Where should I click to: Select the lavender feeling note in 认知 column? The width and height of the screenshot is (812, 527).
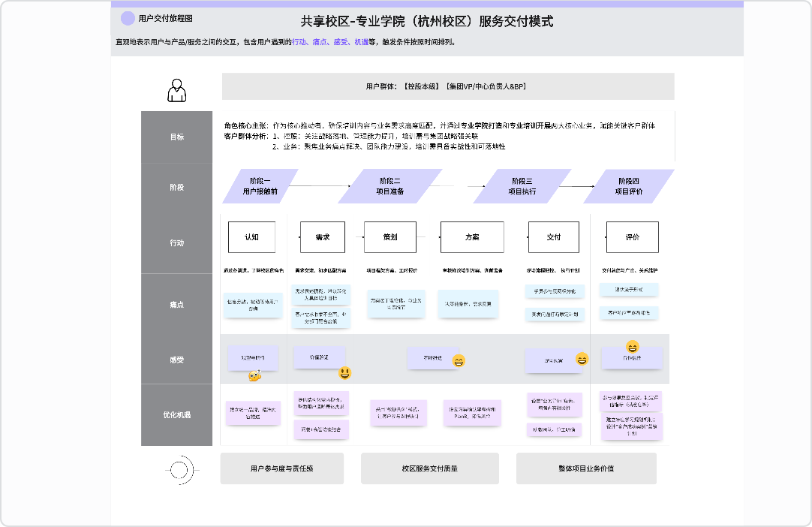[253, 358]
